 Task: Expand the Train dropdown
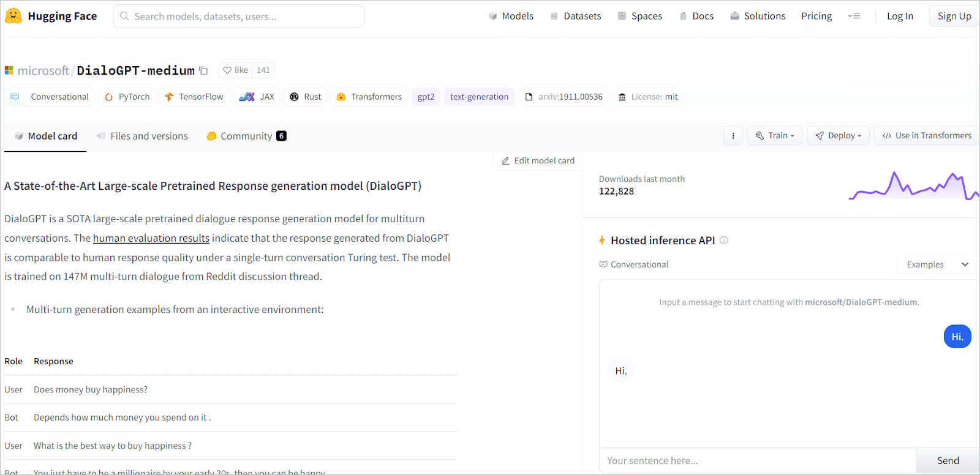click(x=775, y=136)
